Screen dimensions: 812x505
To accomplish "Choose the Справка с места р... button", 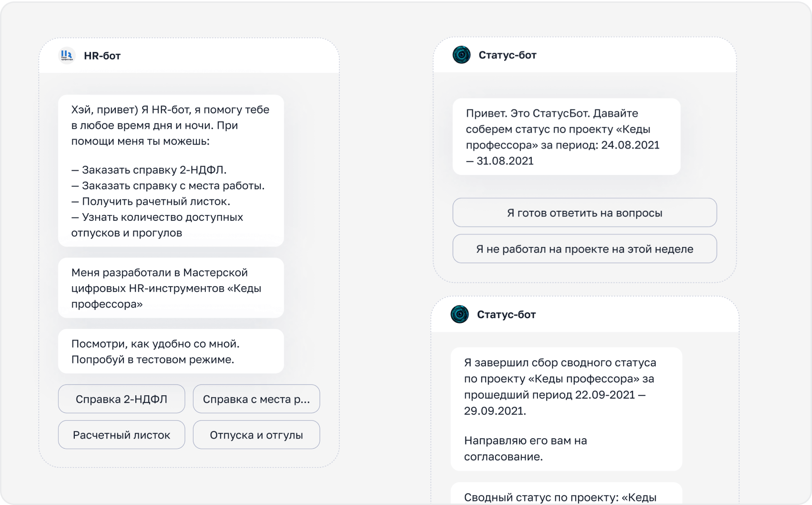I will click(256, 399).
